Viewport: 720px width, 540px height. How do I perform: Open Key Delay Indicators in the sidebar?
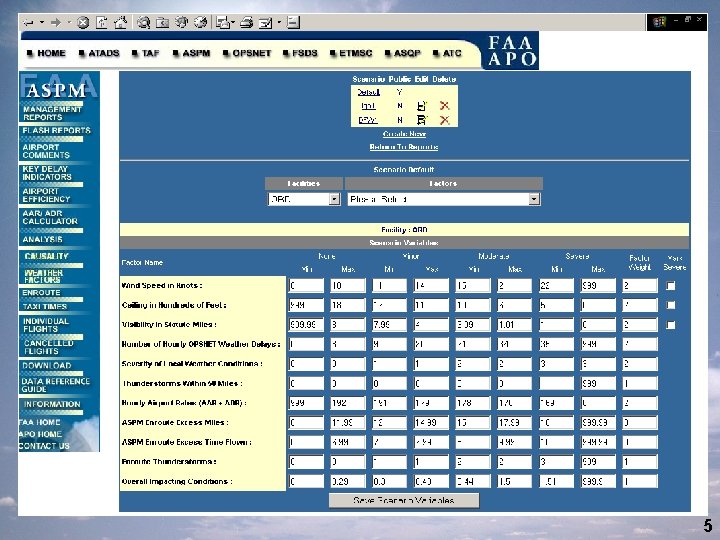click(47, 173)
